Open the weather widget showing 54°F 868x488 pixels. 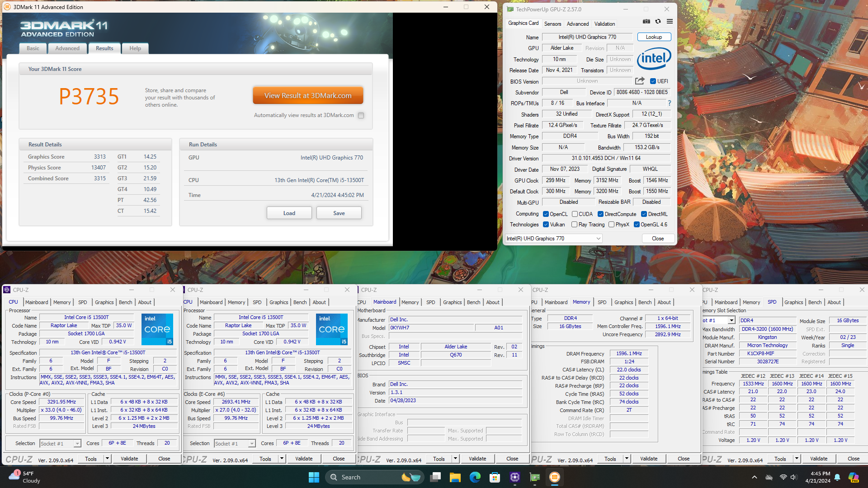point(25,477)
